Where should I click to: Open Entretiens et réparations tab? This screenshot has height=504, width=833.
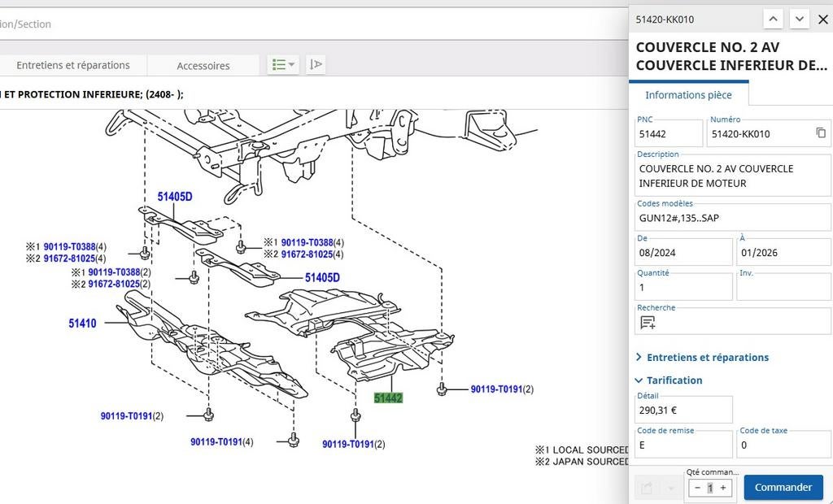(72, 65)
